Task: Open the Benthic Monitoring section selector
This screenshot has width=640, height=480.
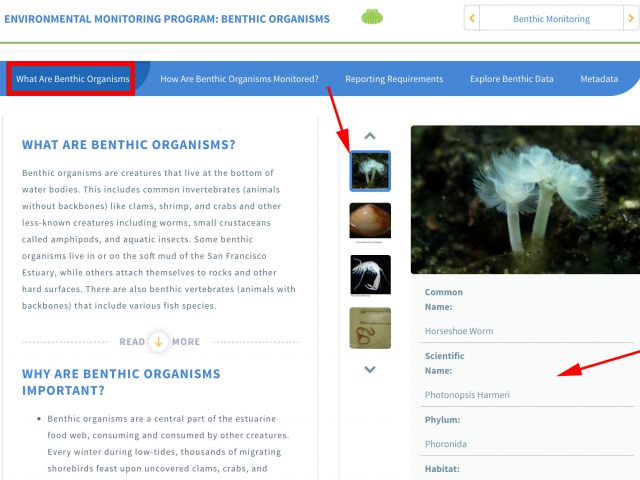Action: tap(551, 18)
